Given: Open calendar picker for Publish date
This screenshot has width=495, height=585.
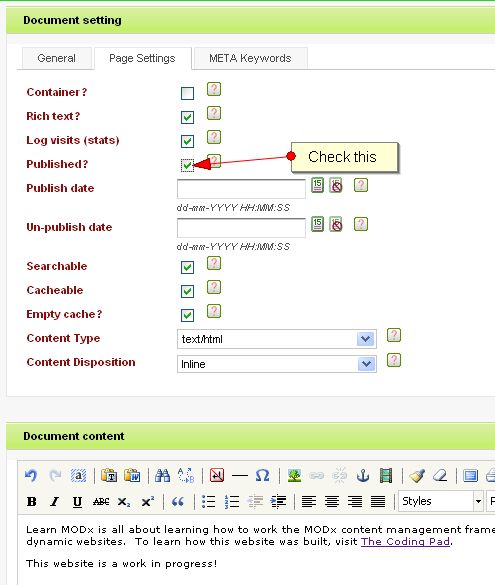Looking at the screenshot, I should (317, 185).
